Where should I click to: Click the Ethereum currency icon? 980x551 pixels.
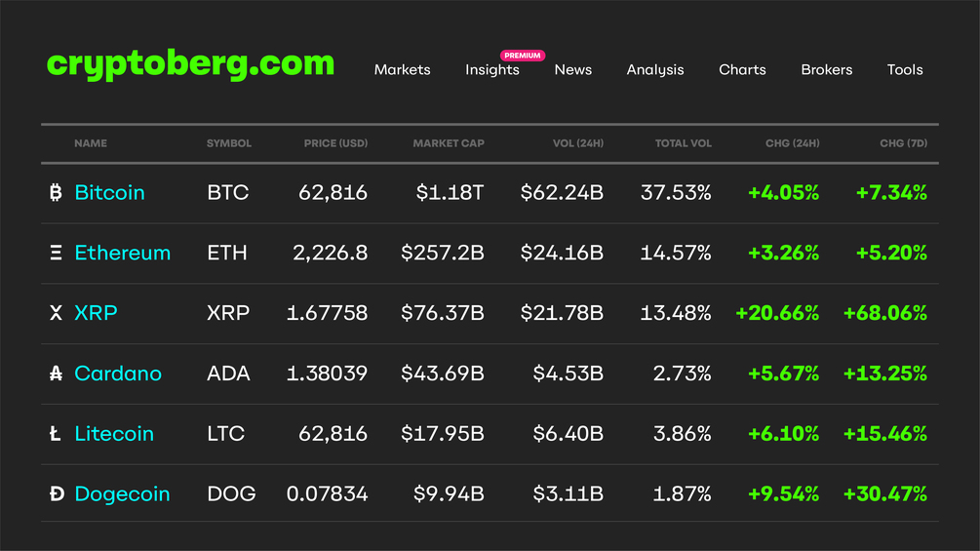click(x=56, y=253)
